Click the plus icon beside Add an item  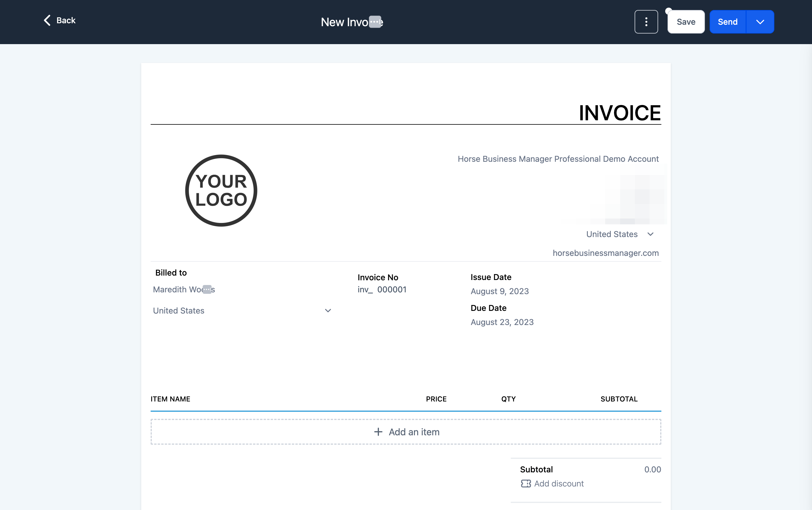[378, 432]
